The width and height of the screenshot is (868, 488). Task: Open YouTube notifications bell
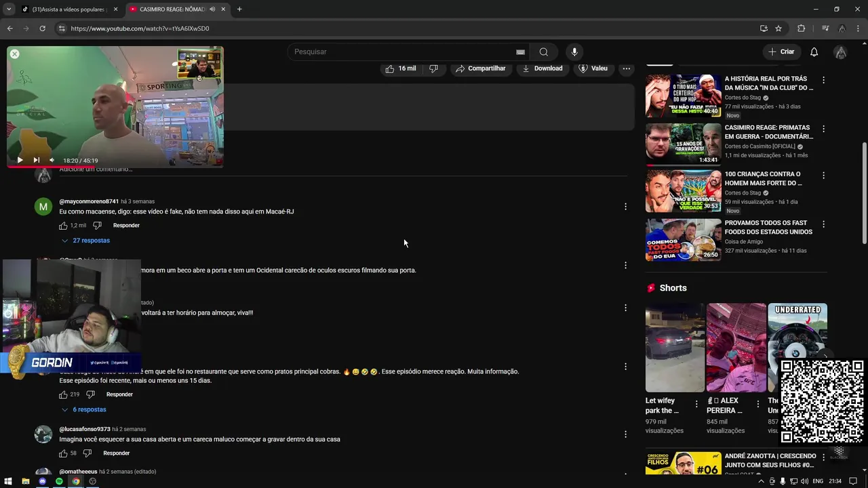click(814, 52)
